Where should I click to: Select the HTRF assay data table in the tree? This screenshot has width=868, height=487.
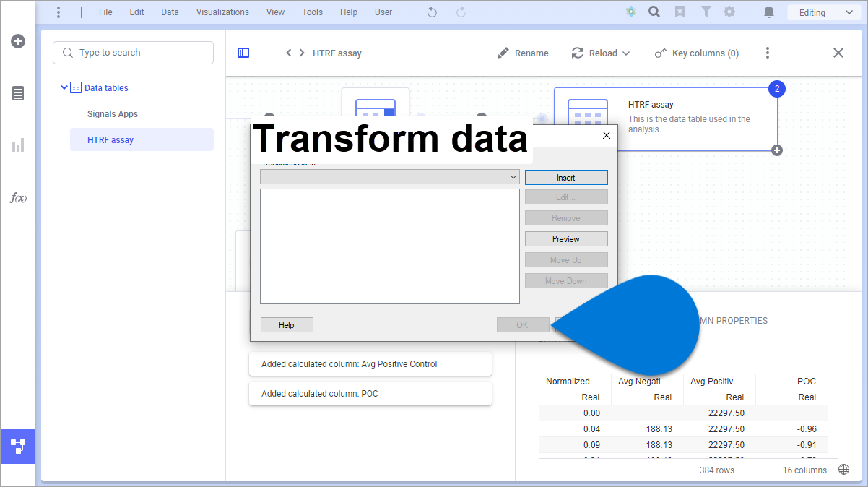[x=142, y=139]
